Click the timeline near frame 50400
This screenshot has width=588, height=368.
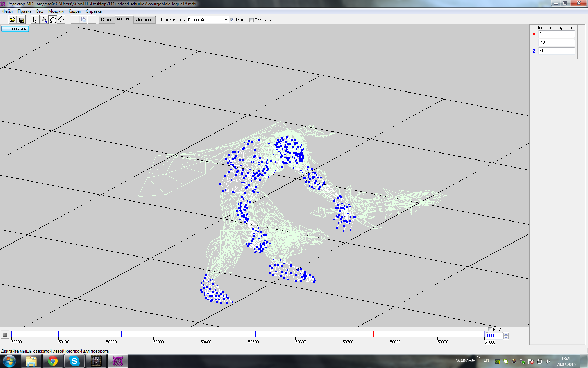coord(201,334)
